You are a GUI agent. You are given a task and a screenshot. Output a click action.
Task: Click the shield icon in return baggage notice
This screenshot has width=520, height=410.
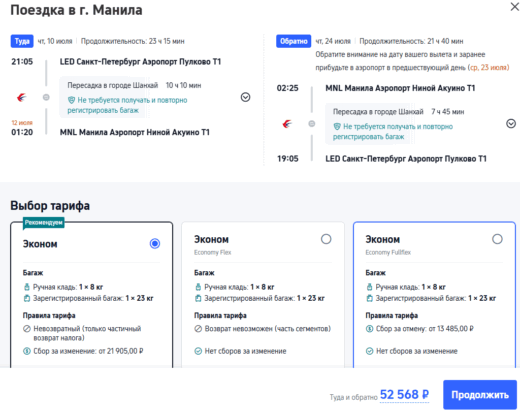pyautogui.click(x=337, y=127)
